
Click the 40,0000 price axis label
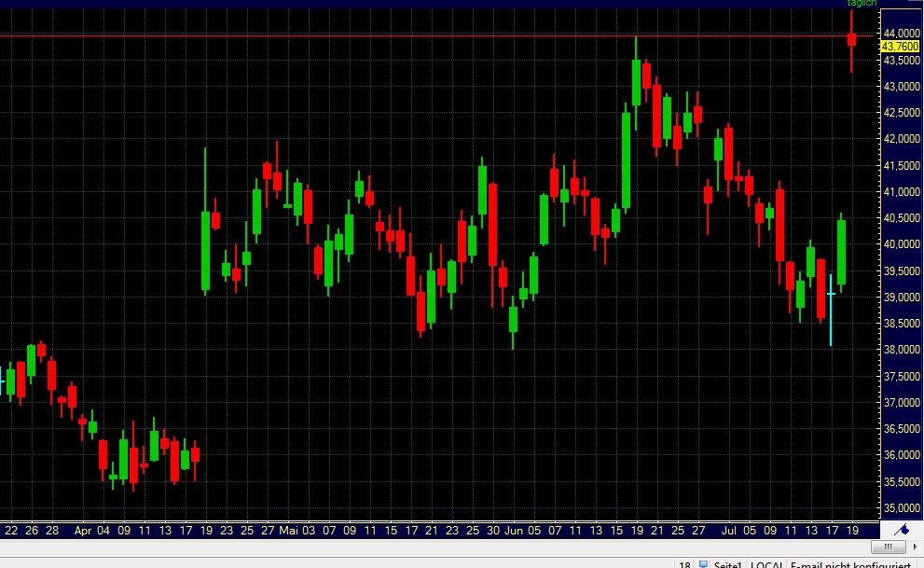[x=901, y=244]
